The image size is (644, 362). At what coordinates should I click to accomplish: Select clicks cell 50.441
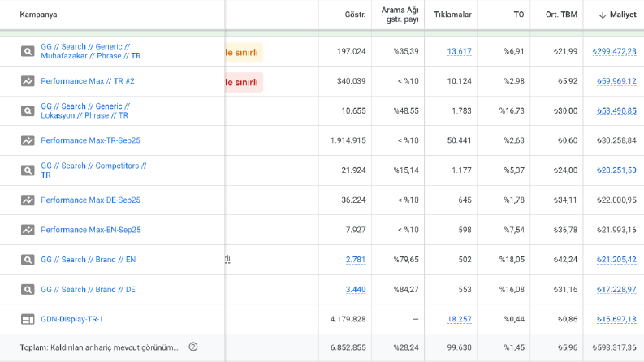459,140
